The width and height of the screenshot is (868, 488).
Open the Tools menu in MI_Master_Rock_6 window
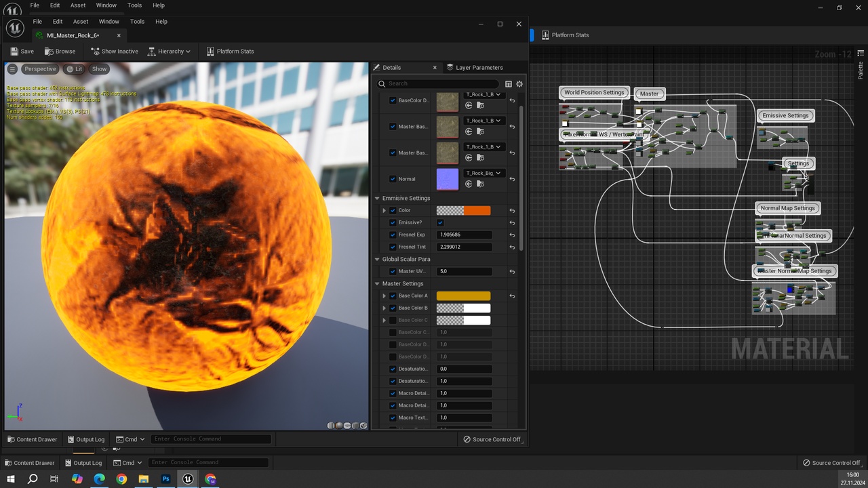click(x=137, y=22)
